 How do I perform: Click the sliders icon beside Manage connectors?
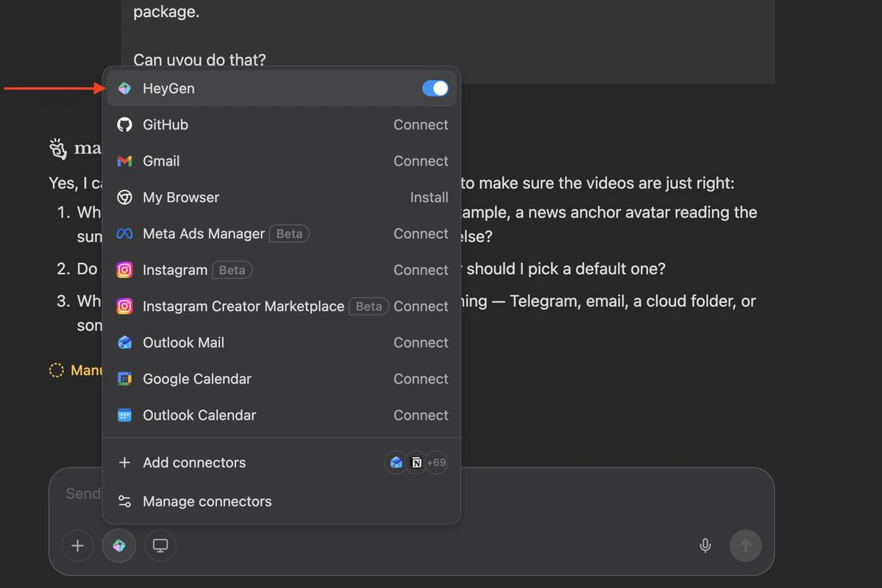pyautogui.click(x=124, y=501)
